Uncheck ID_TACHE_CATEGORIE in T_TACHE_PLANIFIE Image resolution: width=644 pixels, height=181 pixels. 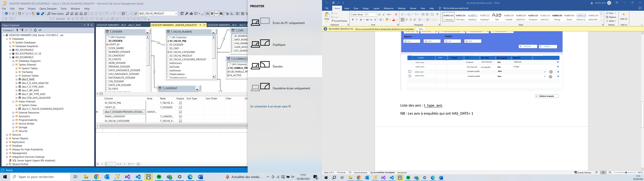pyautogui.click(x=169, y=52)
